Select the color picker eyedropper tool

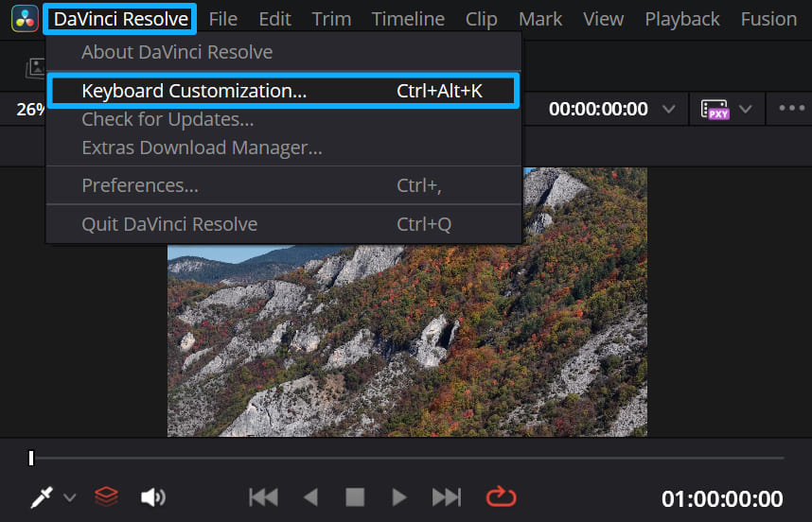point(42,497)
